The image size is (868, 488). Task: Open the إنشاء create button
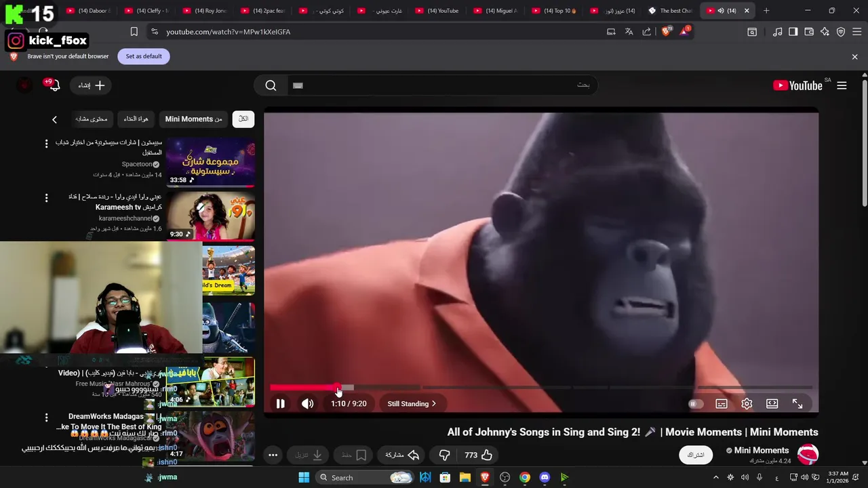(x=92, y=85)
